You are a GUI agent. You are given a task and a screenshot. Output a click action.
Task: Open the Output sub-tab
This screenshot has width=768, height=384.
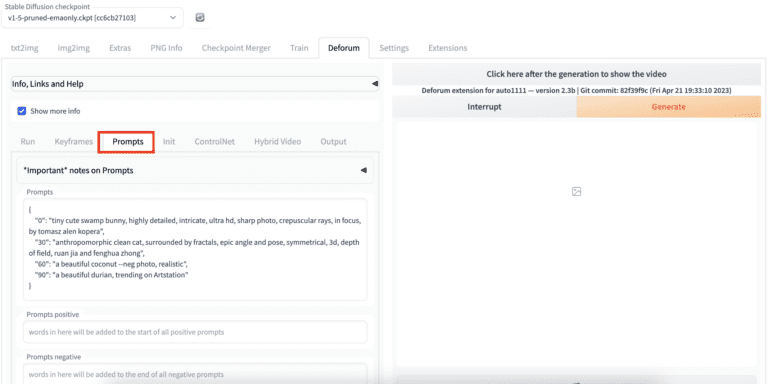pyautogui.click(x=334, y=142)
